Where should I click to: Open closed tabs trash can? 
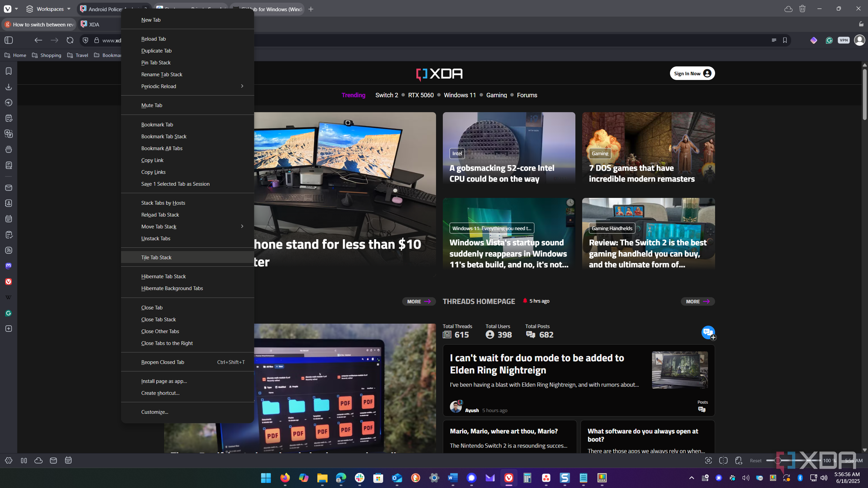pos(802,9)
